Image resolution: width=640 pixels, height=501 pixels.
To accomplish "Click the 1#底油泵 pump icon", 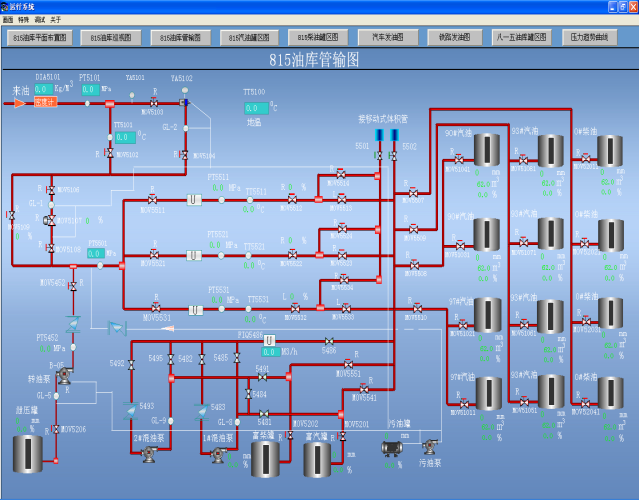I will tap(217, 455).
